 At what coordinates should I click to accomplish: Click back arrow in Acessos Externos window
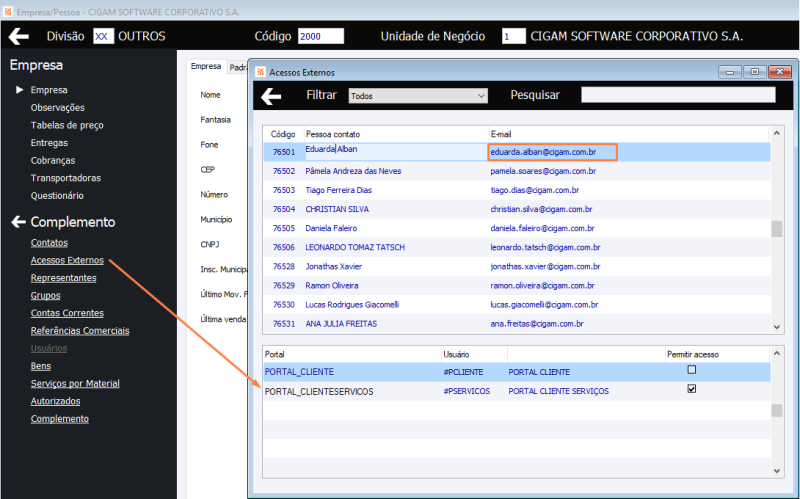point(271,95)
